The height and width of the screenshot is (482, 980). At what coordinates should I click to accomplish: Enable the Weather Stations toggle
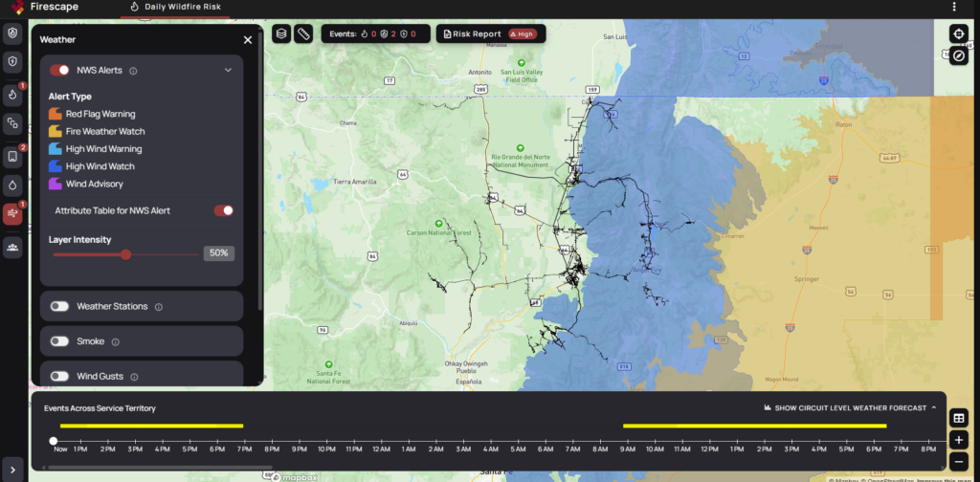(59, 306)
